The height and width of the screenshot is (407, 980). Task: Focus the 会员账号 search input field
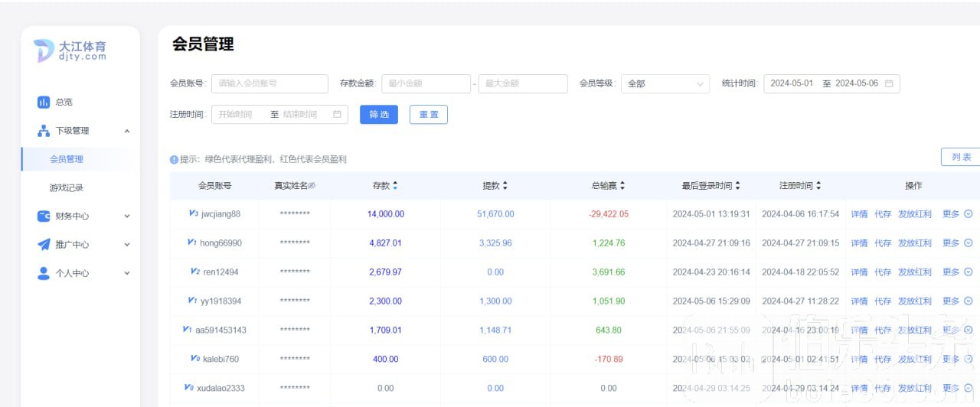click(269, 83)
